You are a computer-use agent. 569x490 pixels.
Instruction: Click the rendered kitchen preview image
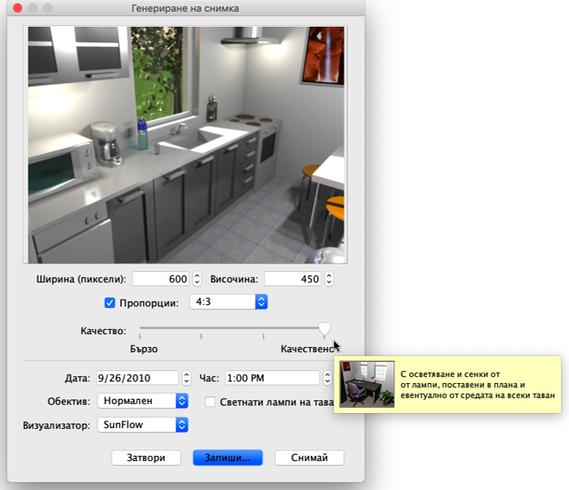pos(187,145)
